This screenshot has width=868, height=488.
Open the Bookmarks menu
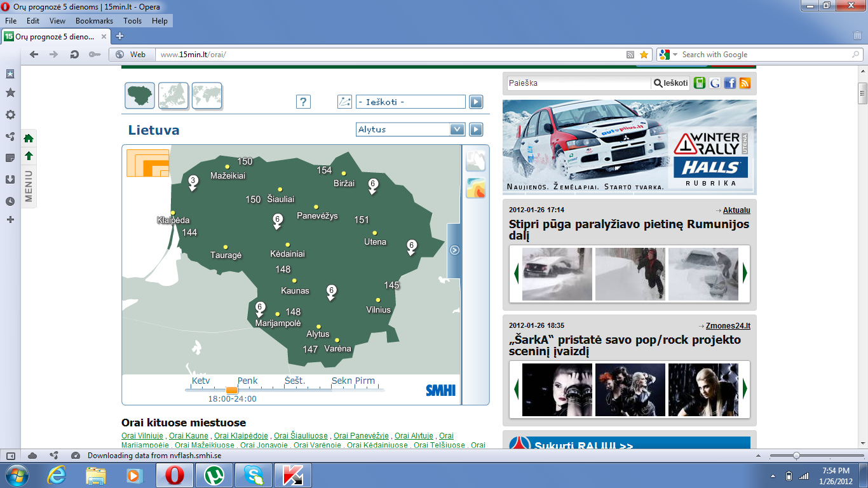[x=94, y=21]
